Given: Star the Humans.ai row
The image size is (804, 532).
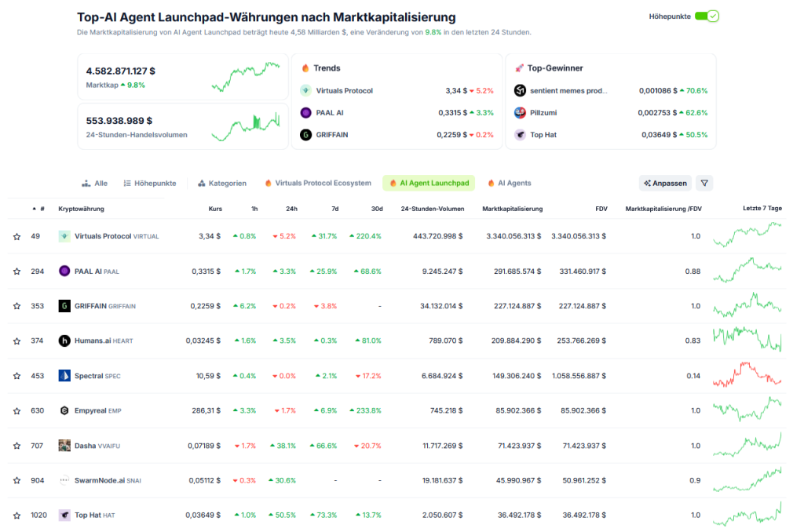Looking at the screenshot, I should tap(17, 341).
